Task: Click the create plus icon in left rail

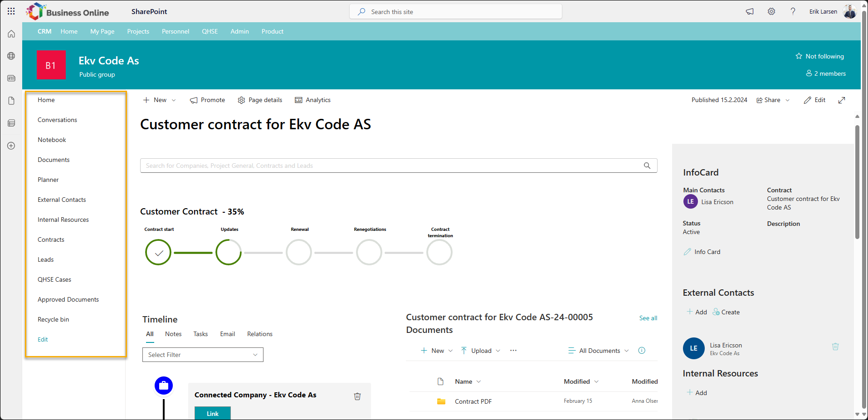Action: tap(11, 146)
